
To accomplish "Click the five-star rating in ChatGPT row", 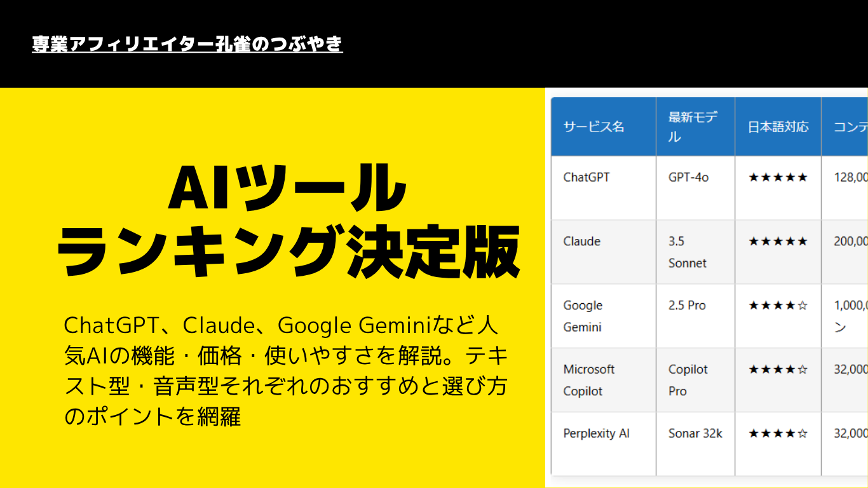I will (778, 177).
